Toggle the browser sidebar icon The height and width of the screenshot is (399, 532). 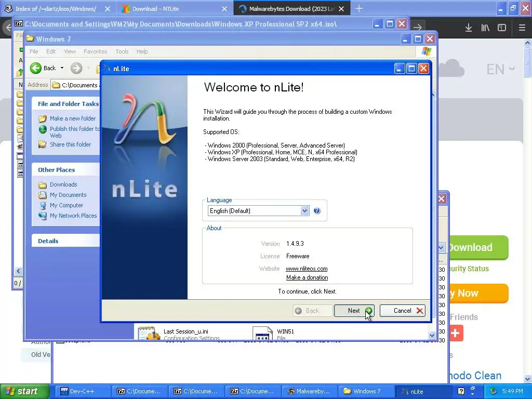(502, 28)
